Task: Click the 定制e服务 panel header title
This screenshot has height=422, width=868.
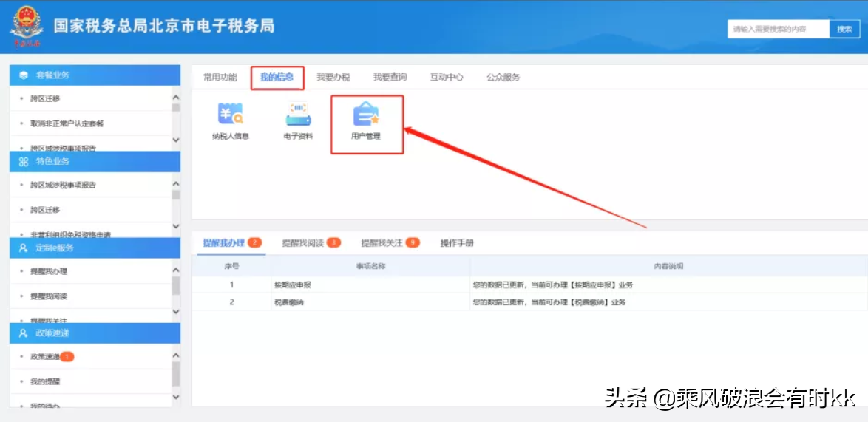Action: [x=54, y=248]
